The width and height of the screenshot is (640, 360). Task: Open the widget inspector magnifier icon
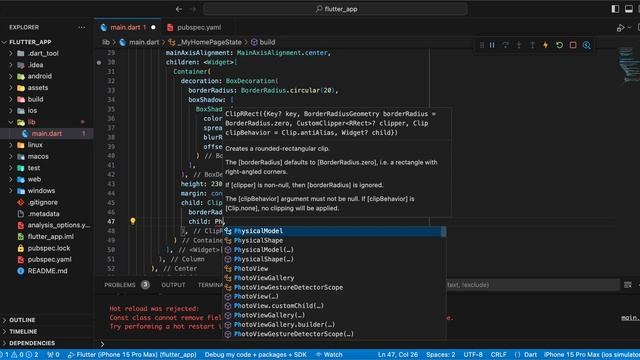point(587,45)
